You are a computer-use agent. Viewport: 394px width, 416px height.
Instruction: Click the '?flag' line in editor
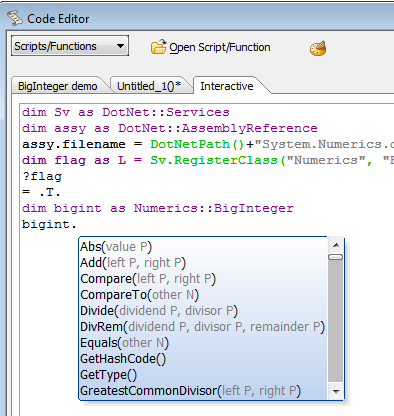42,176
